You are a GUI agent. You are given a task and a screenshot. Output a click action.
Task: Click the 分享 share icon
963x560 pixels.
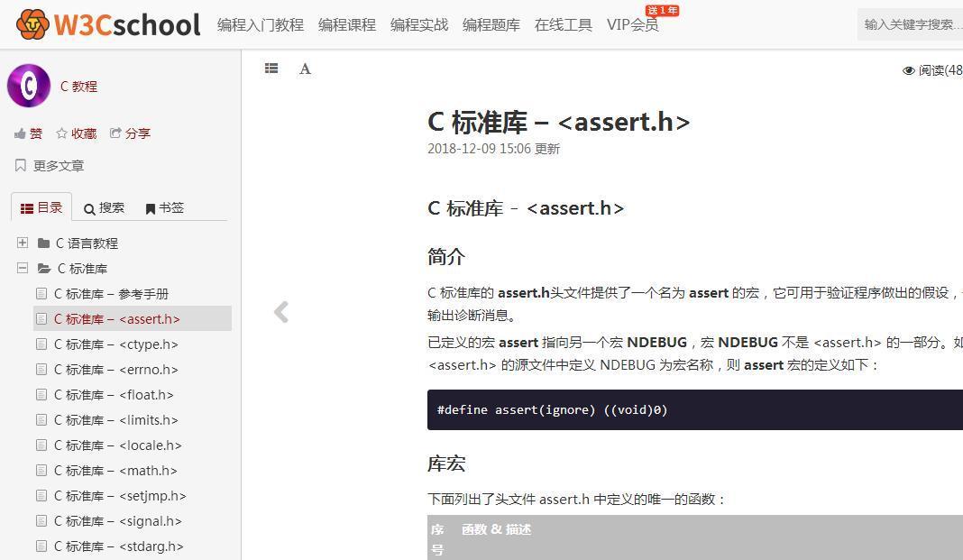pyautogui.click(x=116, y=133)
